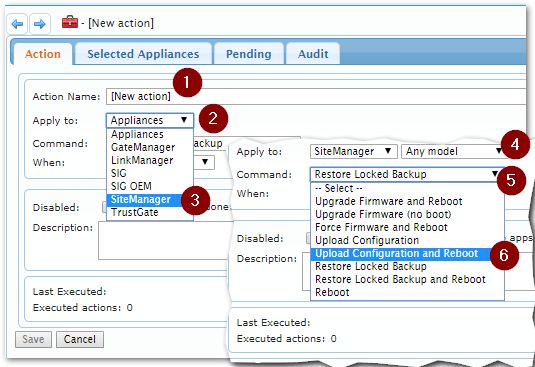Screen dimensions: 535x367
Task: Choose the -- Select -- command option
Action: pos(407,188)
